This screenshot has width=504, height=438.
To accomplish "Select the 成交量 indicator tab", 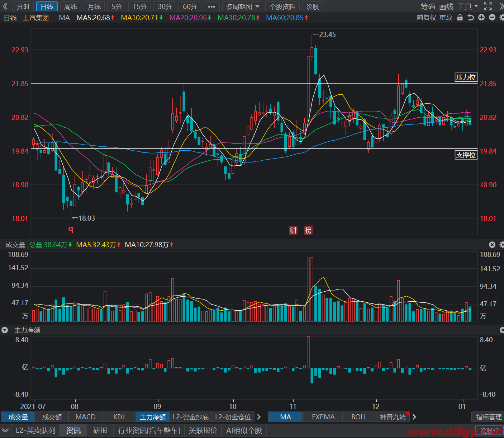I will click(x=18, y=417).
